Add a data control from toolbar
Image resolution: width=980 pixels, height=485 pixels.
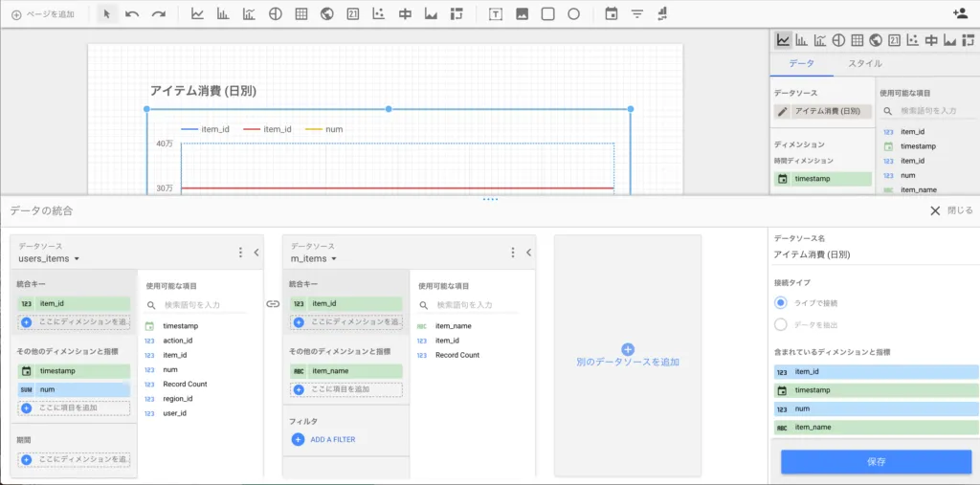662,13
